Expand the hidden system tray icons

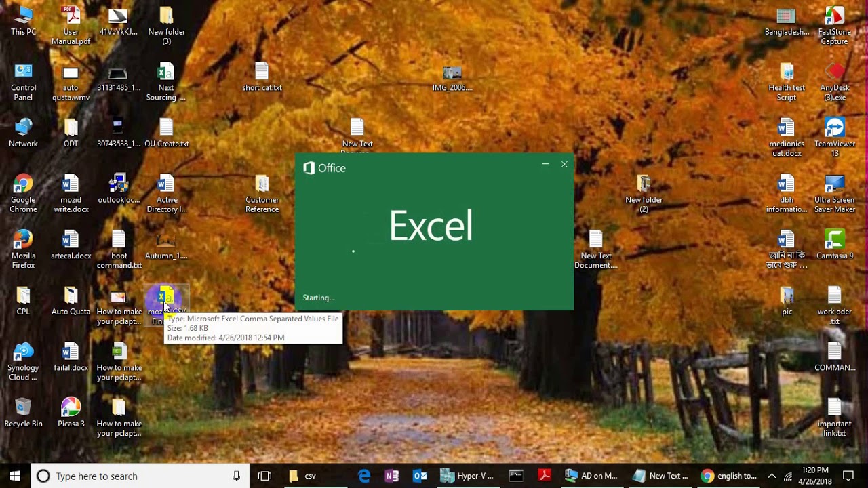(772, 476)
